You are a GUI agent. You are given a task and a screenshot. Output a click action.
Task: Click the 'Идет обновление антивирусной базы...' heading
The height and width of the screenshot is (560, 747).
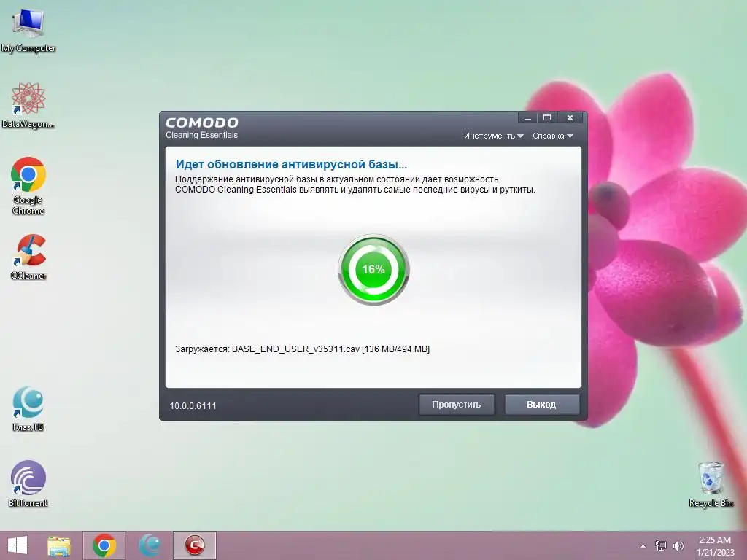[x=291, y=165]
